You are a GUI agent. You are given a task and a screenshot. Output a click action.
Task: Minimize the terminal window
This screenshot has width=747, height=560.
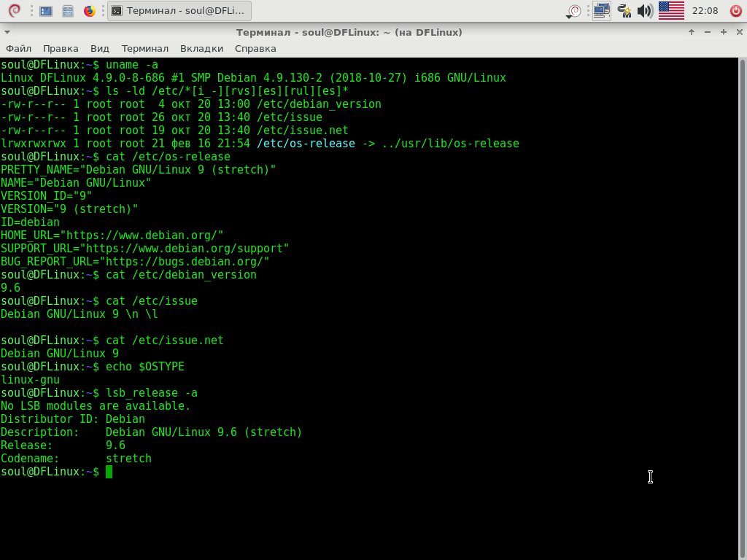tap(708, 32)
